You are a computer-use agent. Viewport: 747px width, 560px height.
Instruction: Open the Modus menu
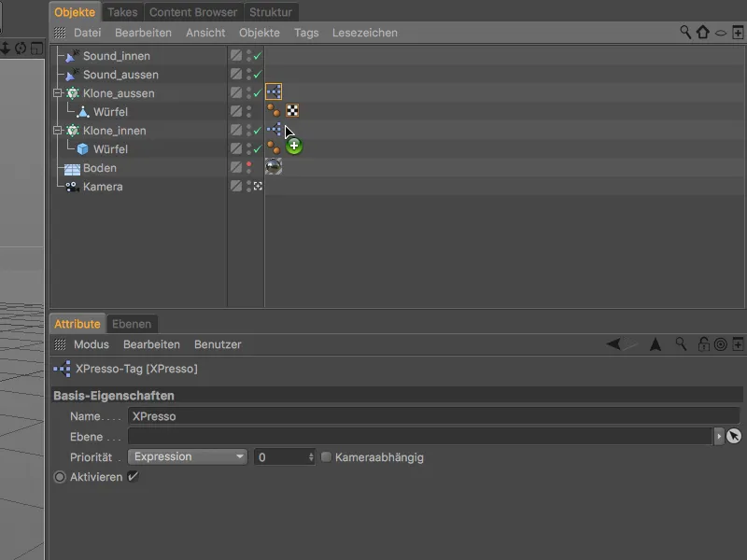pyautogui.click(x=91, y=344)
